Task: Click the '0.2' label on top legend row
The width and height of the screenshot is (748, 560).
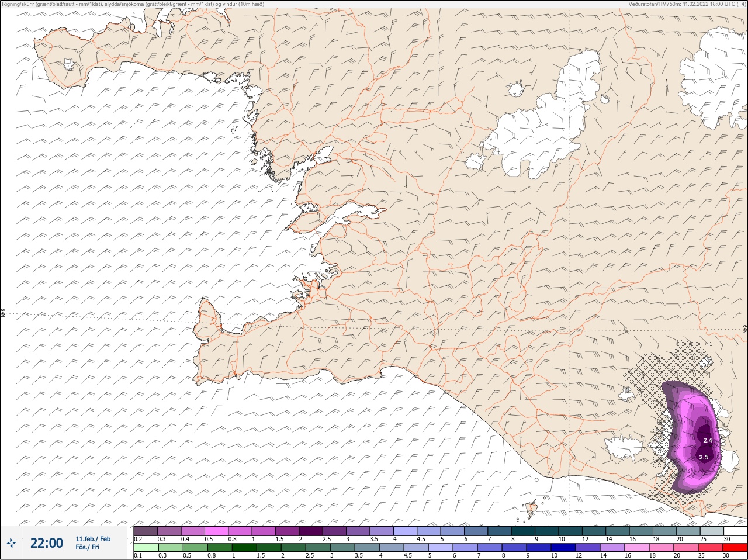Action: pos(138,539)
